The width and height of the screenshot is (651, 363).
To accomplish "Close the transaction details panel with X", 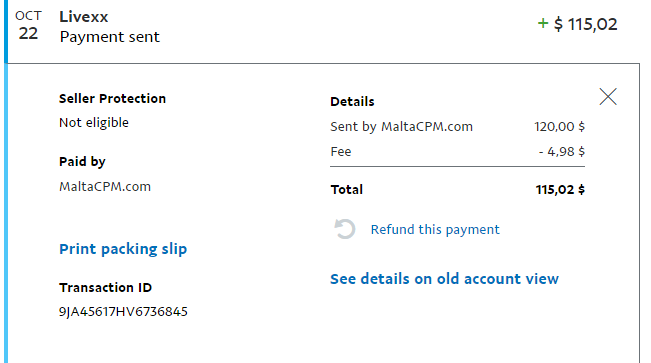I will pyautogui.click(x=608, y=97).
